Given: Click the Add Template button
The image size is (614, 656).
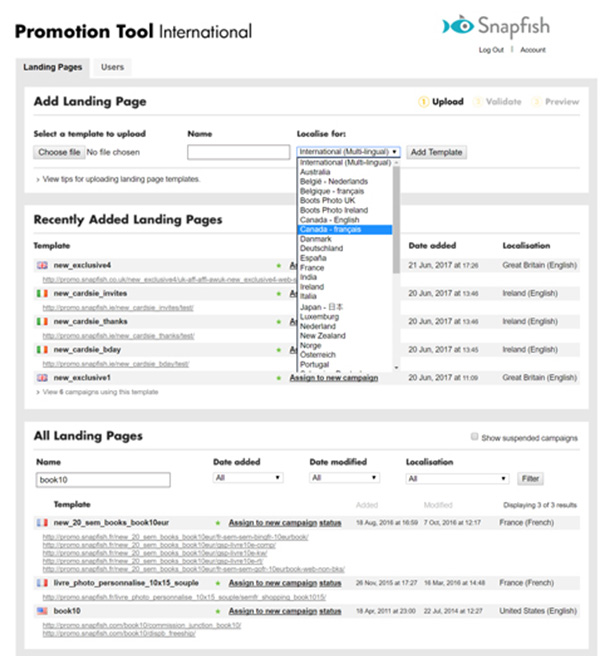Looking at the screenshot, I should click(x=436, y=152).
